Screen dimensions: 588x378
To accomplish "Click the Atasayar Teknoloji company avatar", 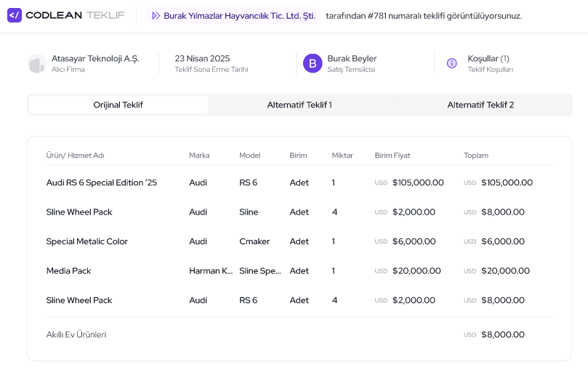I will click(36, 64).
